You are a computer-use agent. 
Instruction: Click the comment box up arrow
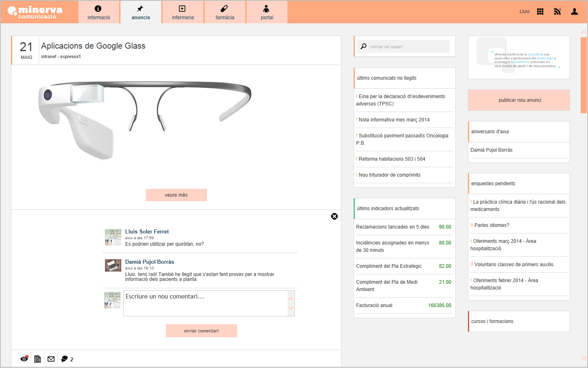pyautogui.click(x=291, y=298)
